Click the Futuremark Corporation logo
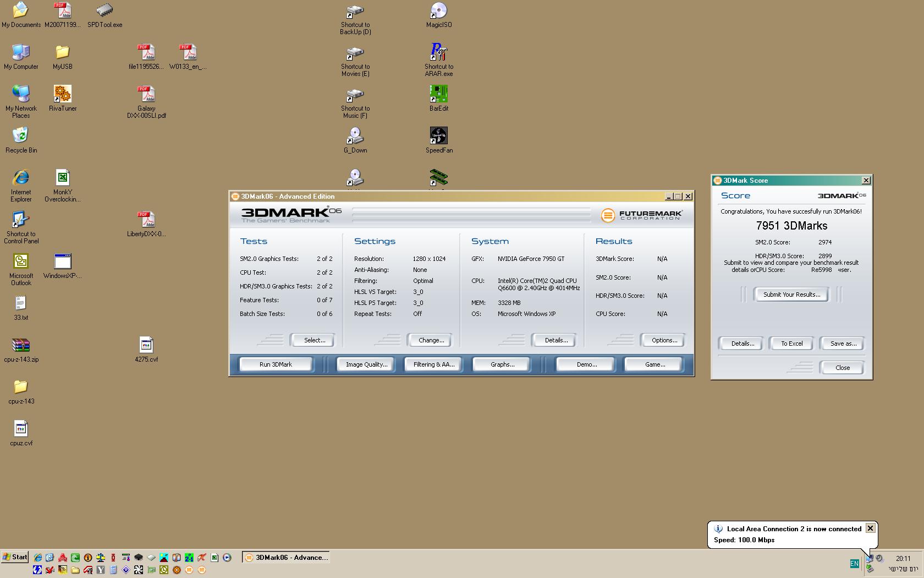 [x=641, y=215]
